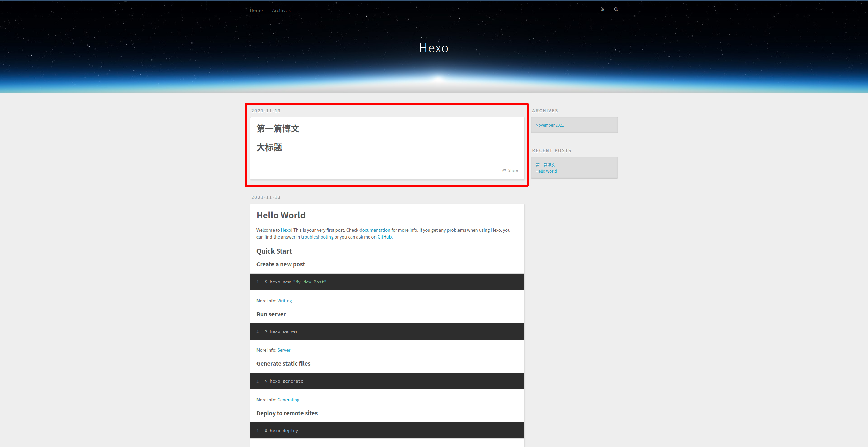Screen dimensions: 868x447
Task: Open the search magnifier icon
Action: pyautogui.click(x=616, y=9)
